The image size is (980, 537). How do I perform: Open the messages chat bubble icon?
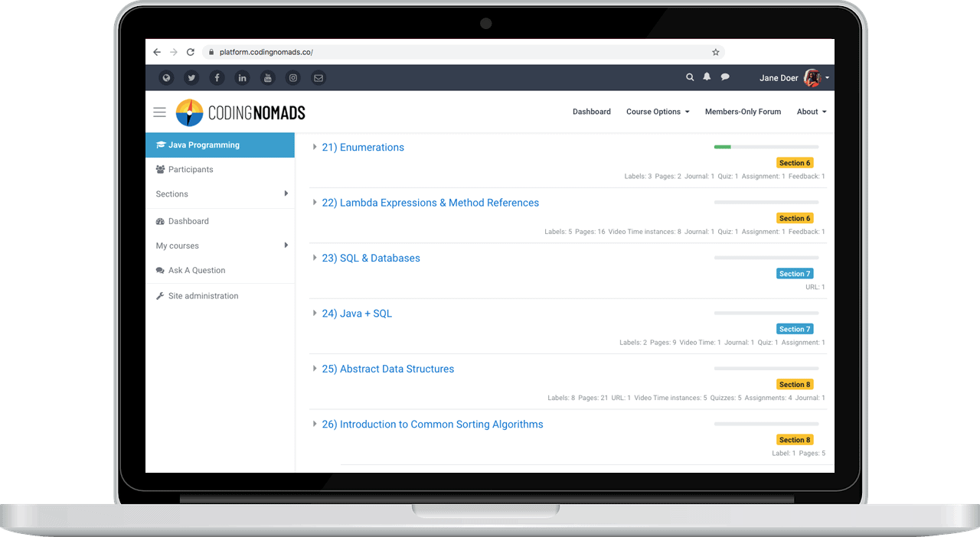tap(725, 77)
